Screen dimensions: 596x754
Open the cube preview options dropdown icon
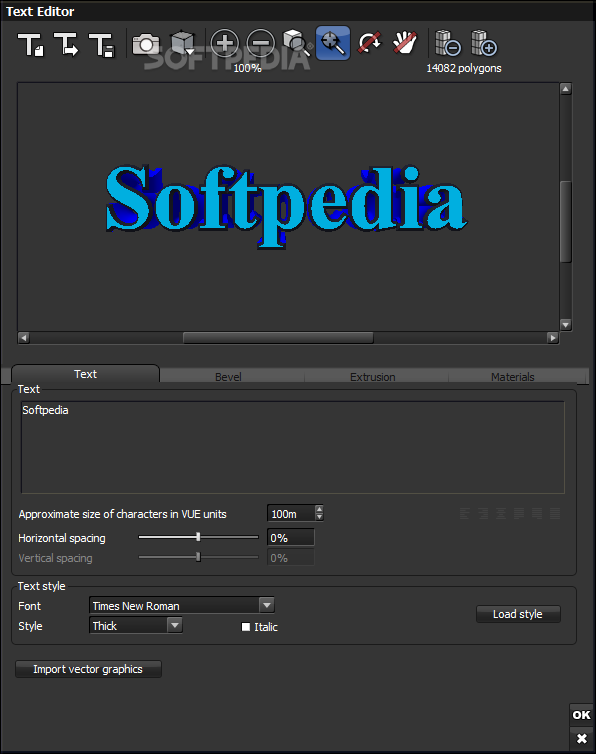183,44
